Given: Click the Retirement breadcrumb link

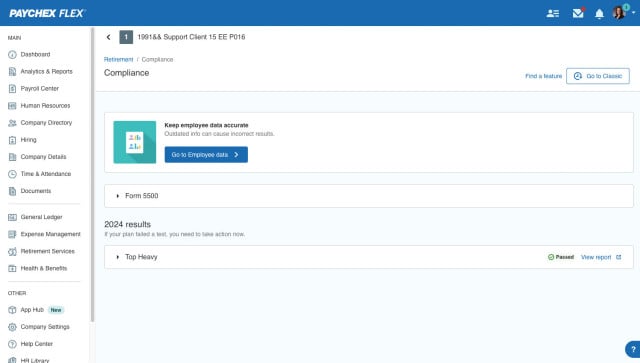Looking at the screenshot, I should tap(118, 60).
